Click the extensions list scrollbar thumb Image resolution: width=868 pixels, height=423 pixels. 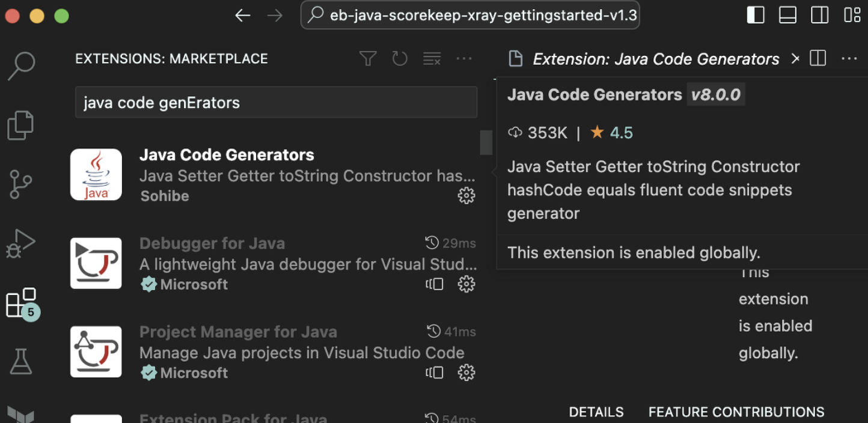tap(486, 142)
